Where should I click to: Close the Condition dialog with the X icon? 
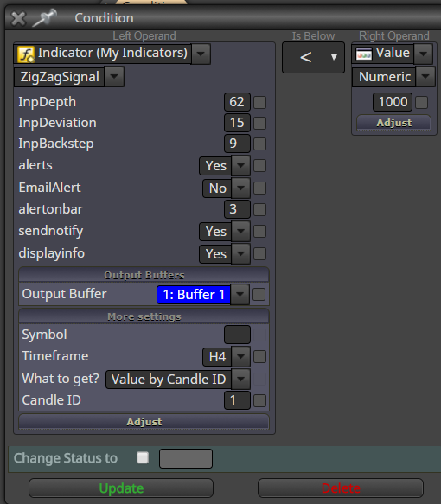tap(18, 18)
